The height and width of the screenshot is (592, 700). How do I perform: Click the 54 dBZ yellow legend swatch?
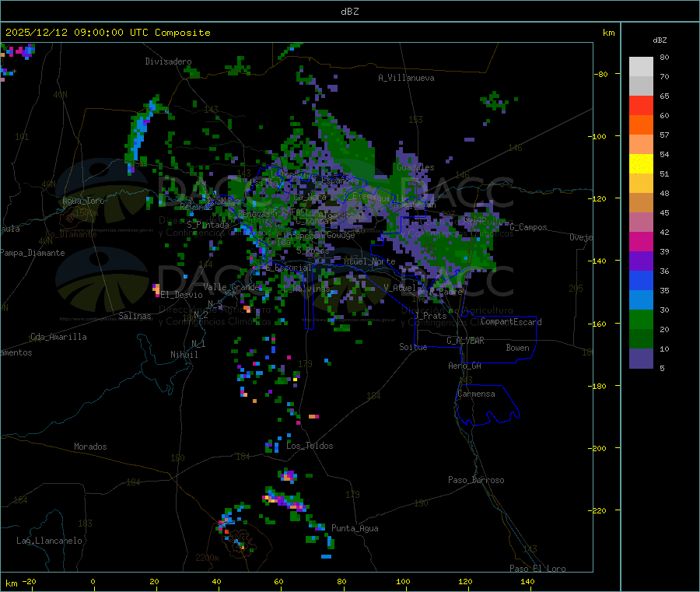coord(641,164)
